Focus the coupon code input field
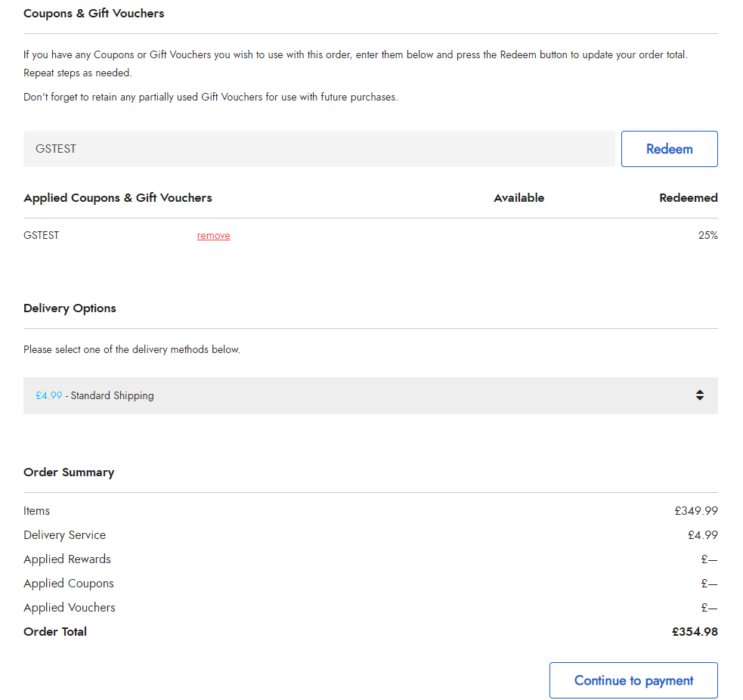Viewport: 743px width, 700px height. 318,149
